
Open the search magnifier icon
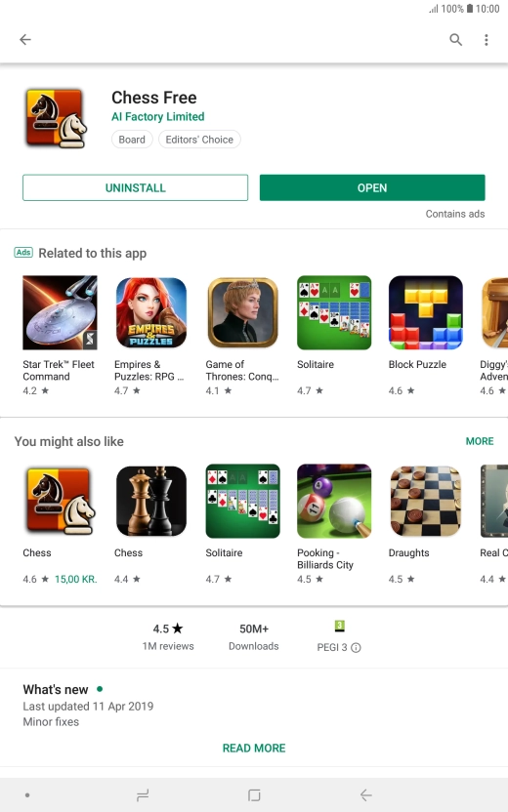pos(455,39)
